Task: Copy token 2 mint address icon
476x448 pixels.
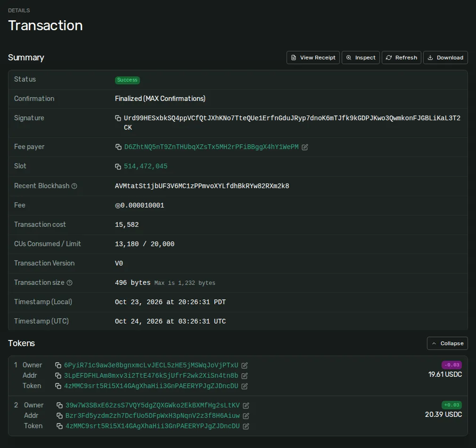Action: click(59, 426)
